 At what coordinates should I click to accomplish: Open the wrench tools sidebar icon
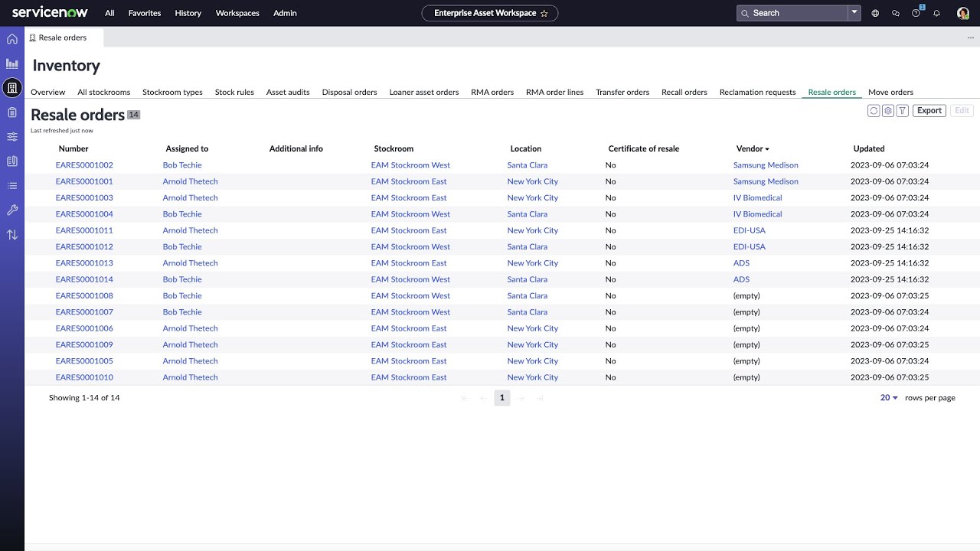click(12, 210)
